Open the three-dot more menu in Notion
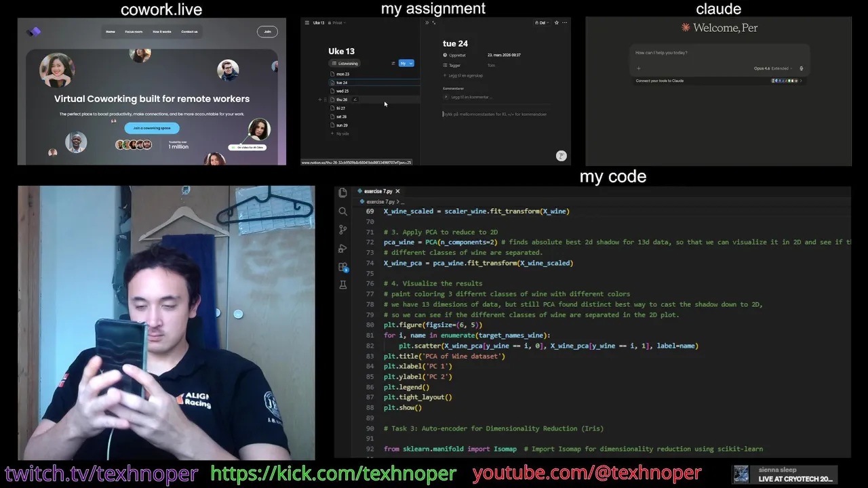The height and width of the screenshot is (488, 868). pyautogui.click(x=564, y=22)
